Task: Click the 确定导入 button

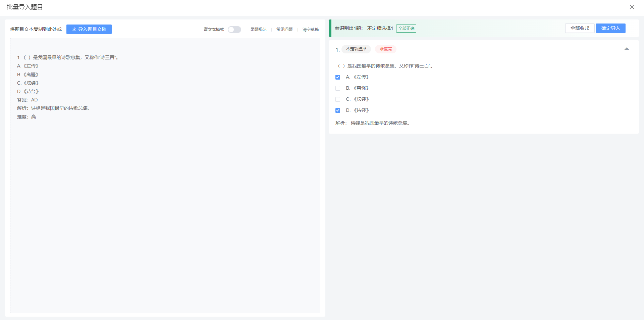Action: click(x=610, y=28)
